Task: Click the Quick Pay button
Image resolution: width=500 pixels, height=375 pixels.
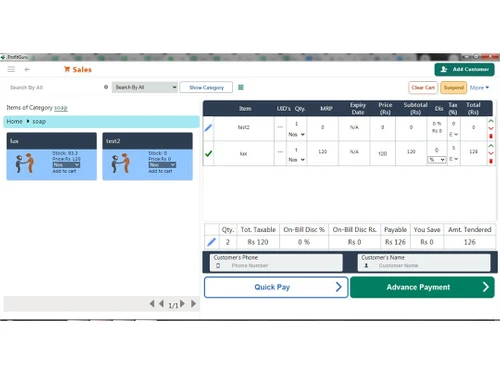Action: coord(276,287)
